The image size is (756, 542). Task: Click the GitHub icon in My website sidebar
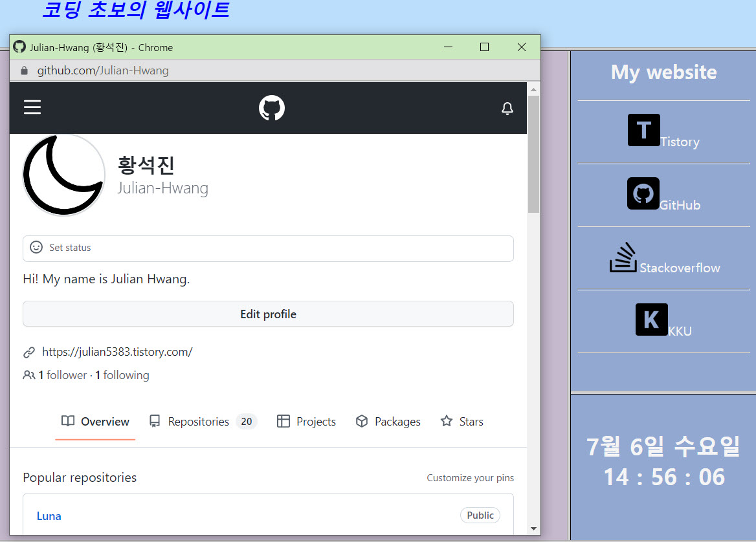click(643, 193)
